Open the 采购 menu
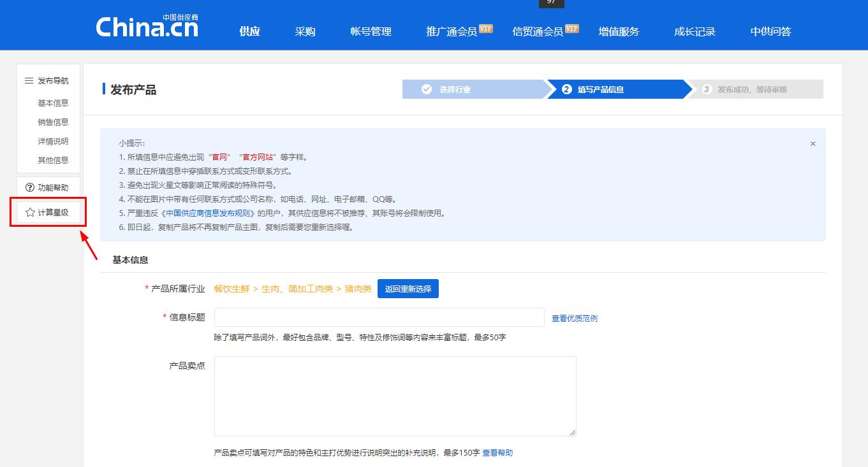Screen dimensions: 868x467 coord(305,31)
